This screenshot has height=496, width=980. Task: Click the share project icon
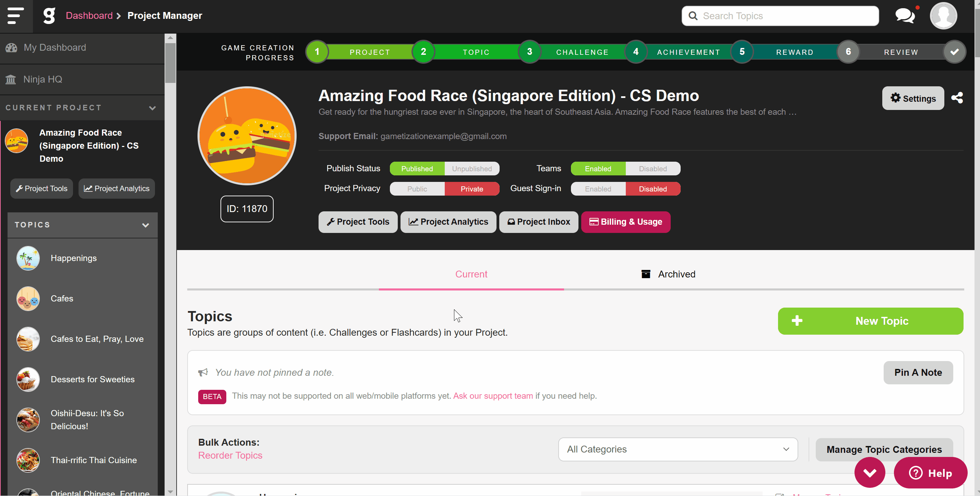click(x=957, y=98)
